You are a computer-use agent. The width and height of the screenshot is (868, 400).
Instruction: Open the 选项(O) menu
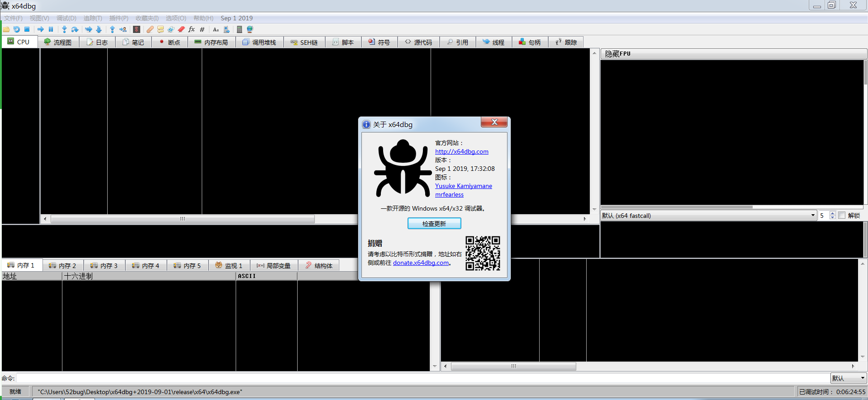[x=176, y=18]
